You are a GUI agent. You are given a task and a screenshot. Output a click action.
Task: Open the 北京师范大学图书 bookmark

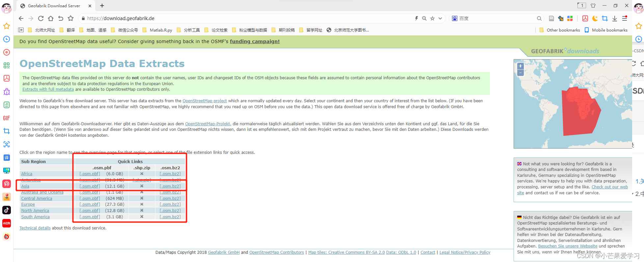coord(348,30)
